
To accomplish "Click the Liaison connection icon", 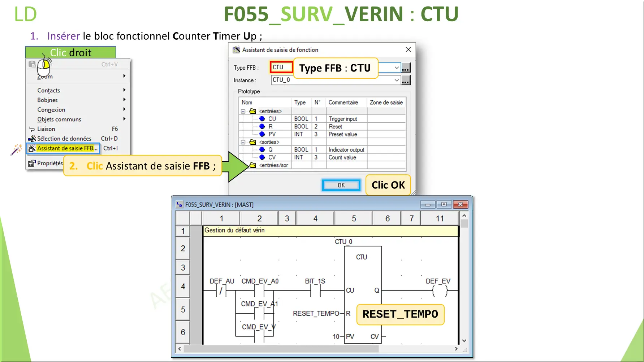I will pyautogui.click(x=32, y=129).
